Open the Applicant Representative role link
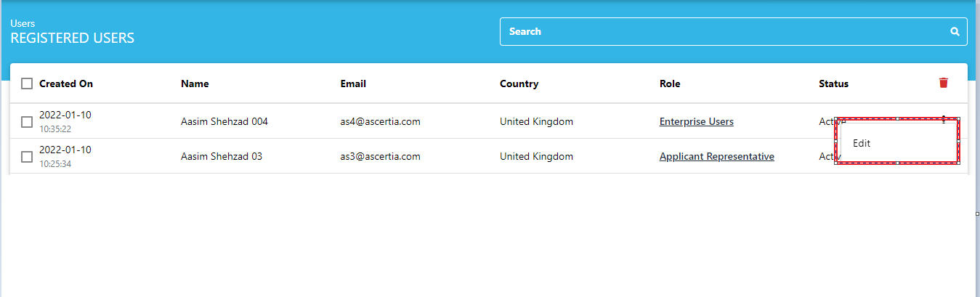Image resolution: width=980 pixels, height=297 pixels. point(716,156)
